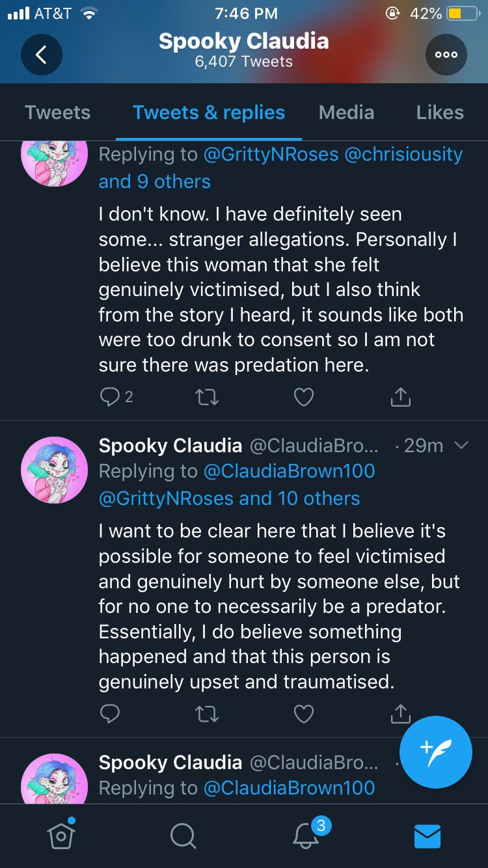Tap the back arrow button
Image resolution: width=488 pixels, height=868 pixels.
[x=41, y=55]
